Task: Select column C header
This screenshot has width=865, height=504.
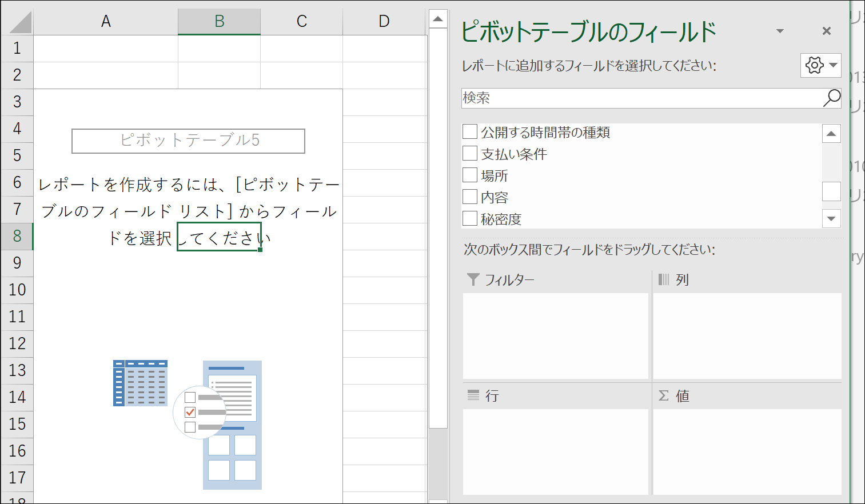Action: [x=301, y=22]
